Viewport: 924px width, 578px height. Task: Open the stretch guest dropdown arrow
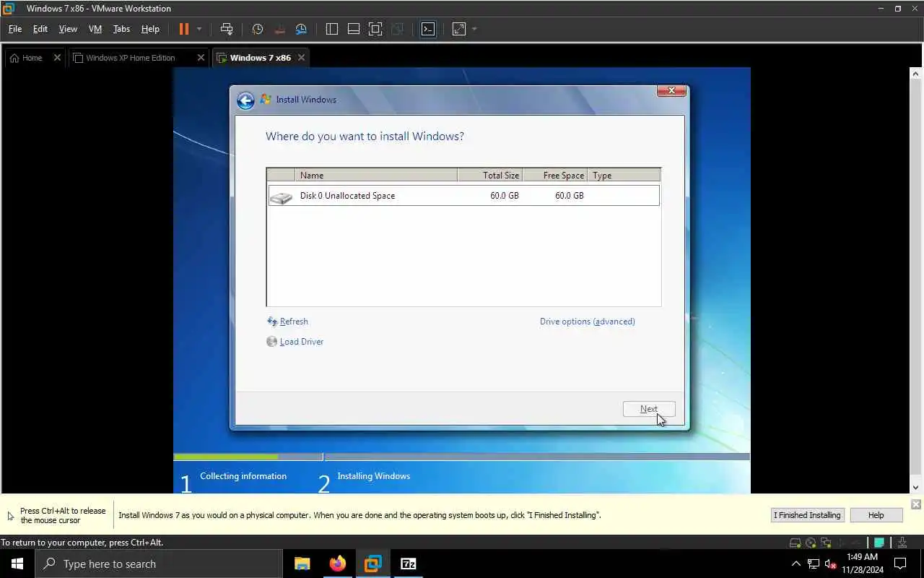pyautogui.click(x=474, y=29)
